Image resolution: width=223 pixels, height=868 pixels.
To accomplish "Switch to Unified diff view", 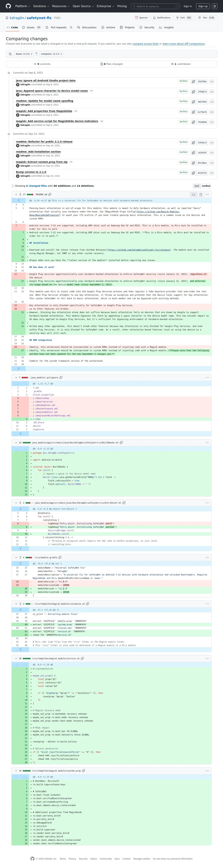I will click(206, 186).
